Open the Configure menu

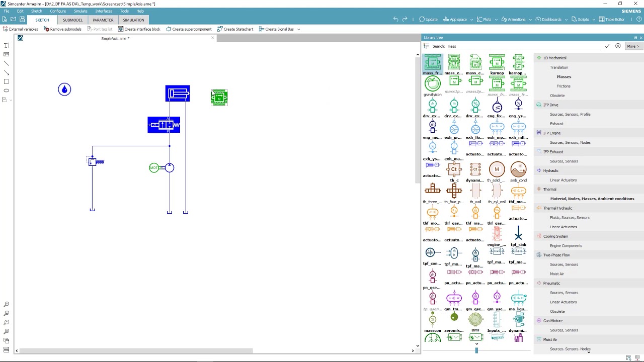pos(58,11)
